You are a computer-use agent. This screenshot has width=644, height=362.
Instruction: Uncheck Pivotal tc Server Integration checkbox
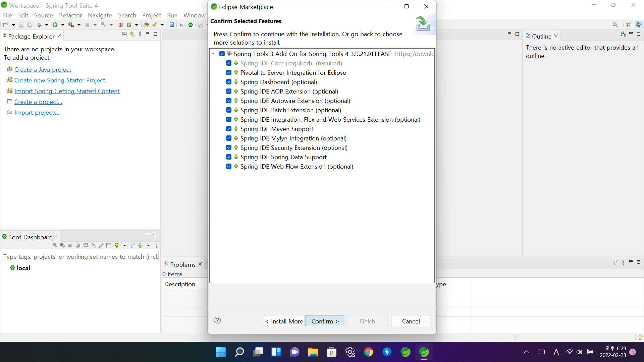pyautogui.click(x=229, y=73)
